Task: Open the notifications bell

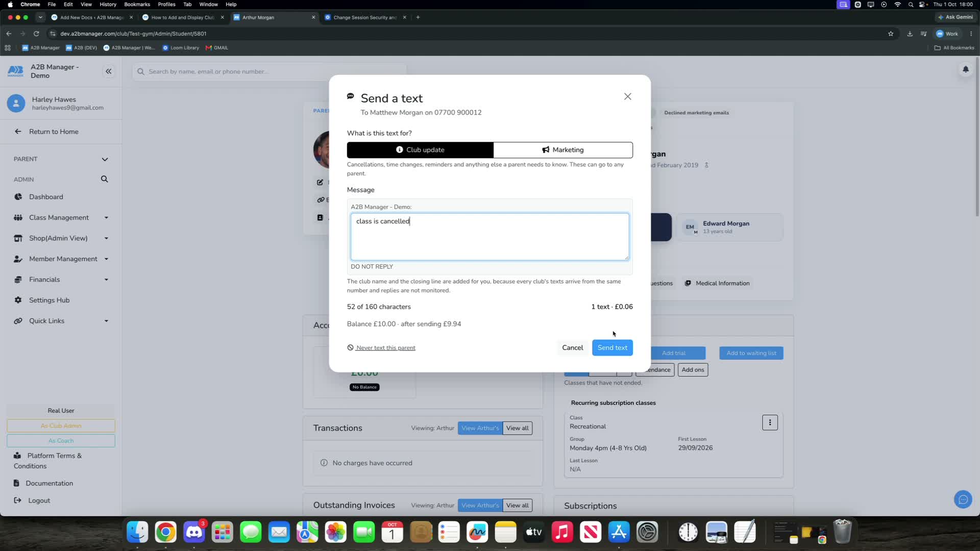Action: pyautogui.click(x=965, y=69)
